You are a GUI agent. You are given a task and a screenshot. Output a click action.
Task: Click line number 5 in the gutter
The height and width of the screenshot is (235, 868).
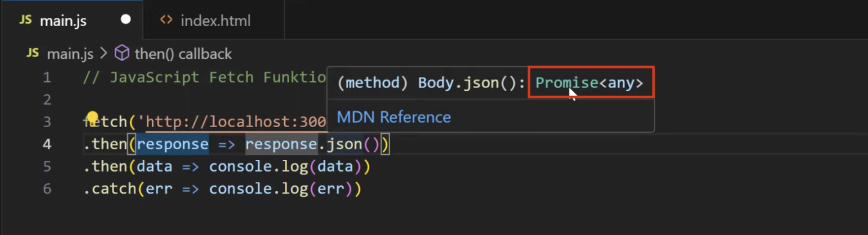point(47,167)
